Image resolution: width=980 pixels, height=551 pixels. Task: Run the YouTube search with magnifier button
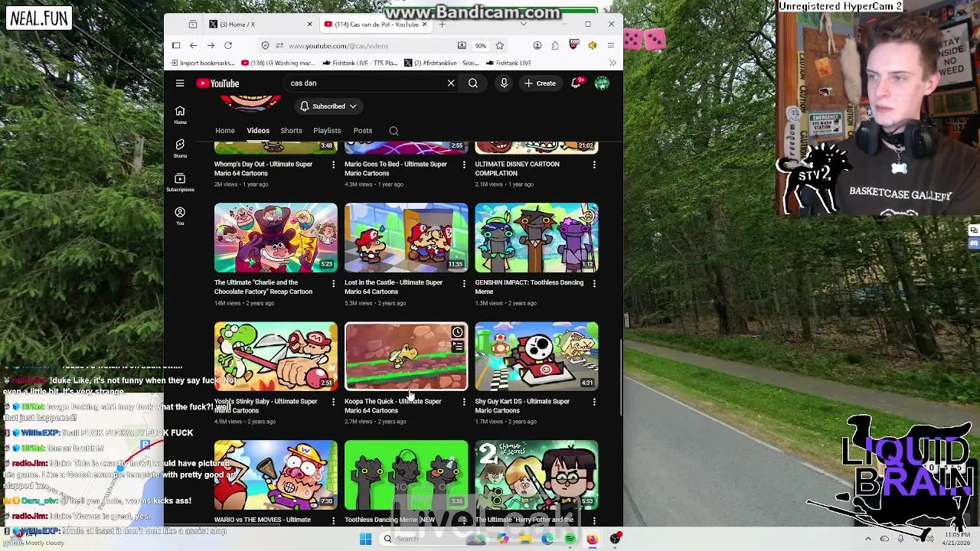473,83
